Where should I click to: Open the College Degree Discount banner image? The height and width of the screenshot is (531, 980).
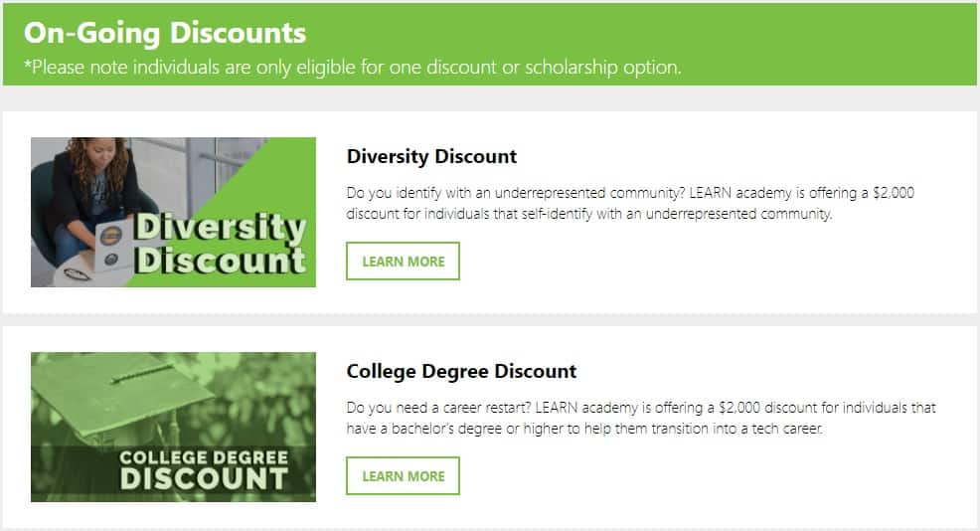tap(173, 428)
